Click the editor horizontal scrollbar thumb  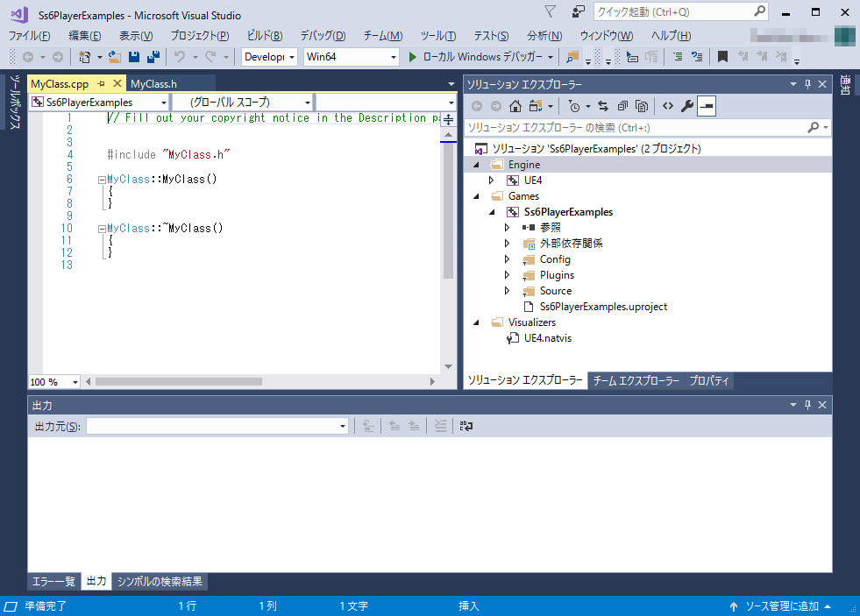[179, 381]
